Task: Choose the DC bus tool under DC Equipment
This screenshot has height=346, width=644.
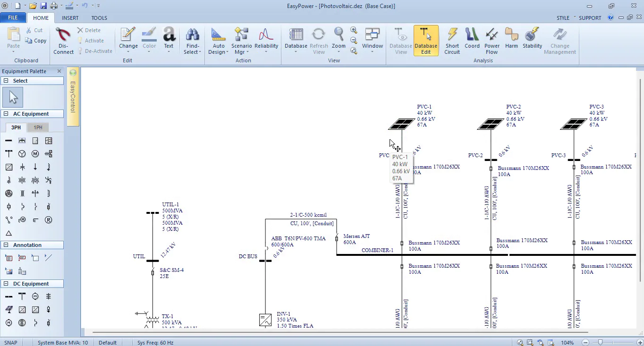Action: pyautogui.click(x=8, y=296)
